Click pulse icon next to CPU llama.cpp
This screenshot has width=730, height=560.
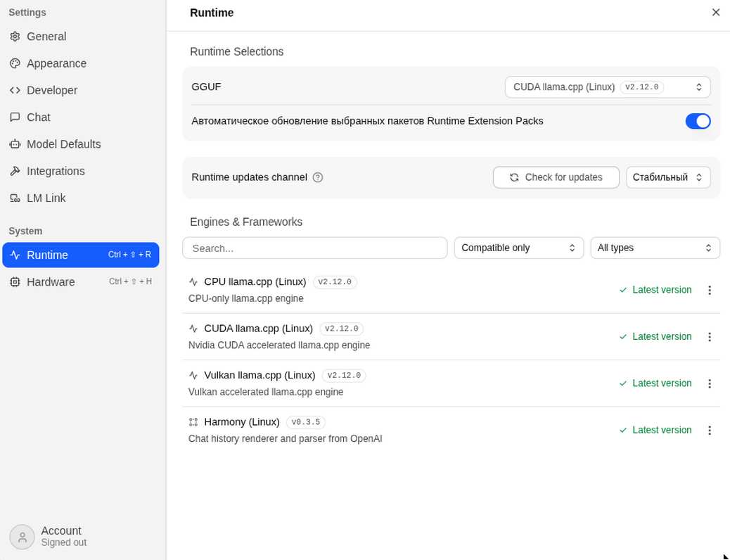193,282
